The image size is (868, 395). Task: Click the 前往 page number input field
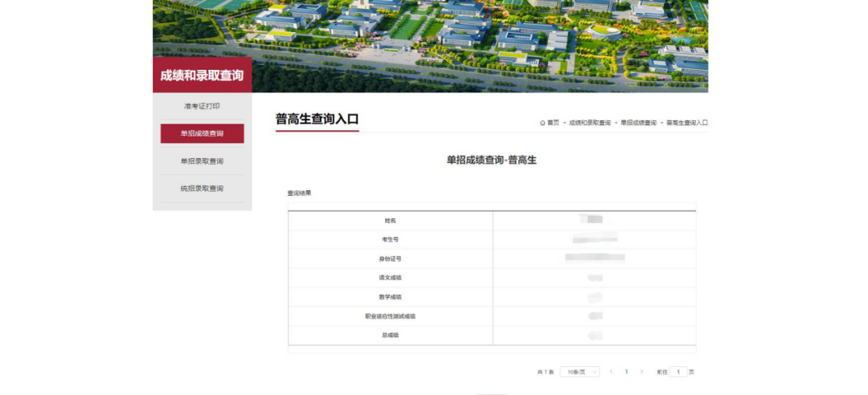click(678, 372)
